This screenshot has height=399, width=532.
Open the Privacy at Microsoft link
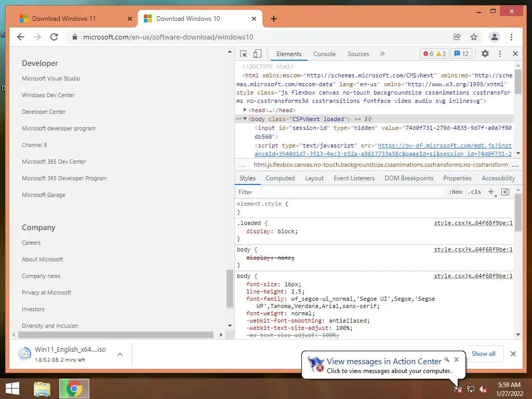tap(46, 292)
